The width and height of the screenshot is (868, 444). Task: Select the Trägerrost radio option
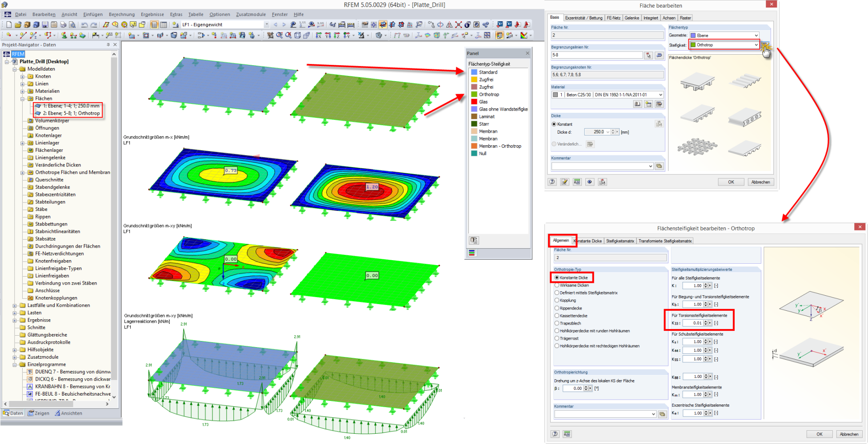[x=556, y=338]
